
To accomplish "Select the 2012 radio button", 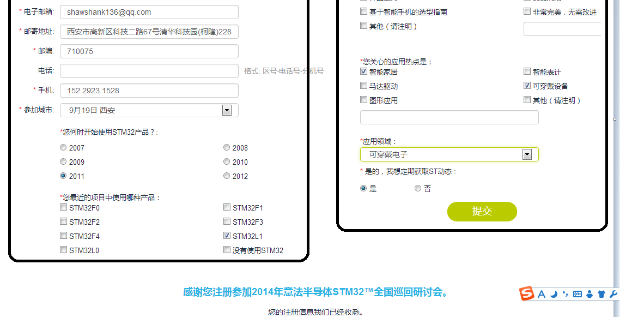I will (x=226, y=176).
